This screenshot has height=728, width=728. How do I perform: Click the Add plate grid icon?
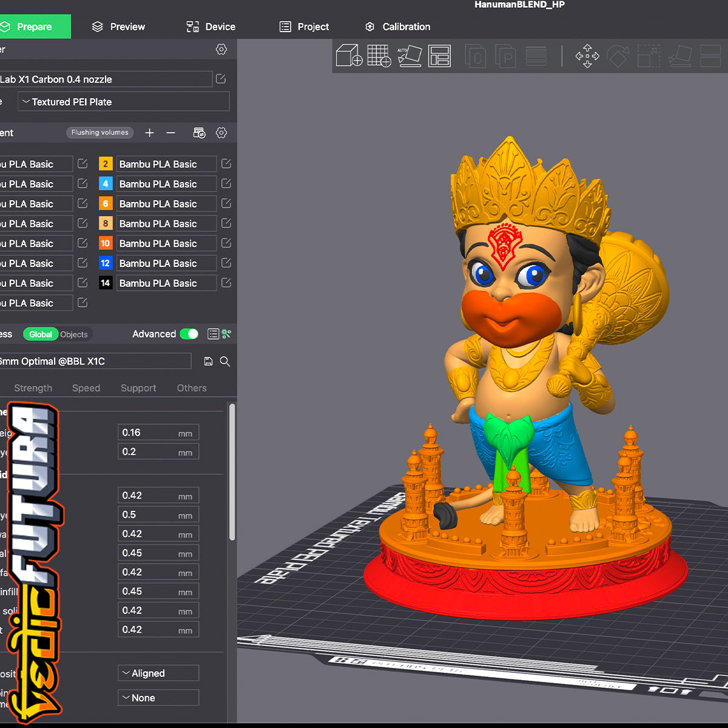[x=379, y=56]
